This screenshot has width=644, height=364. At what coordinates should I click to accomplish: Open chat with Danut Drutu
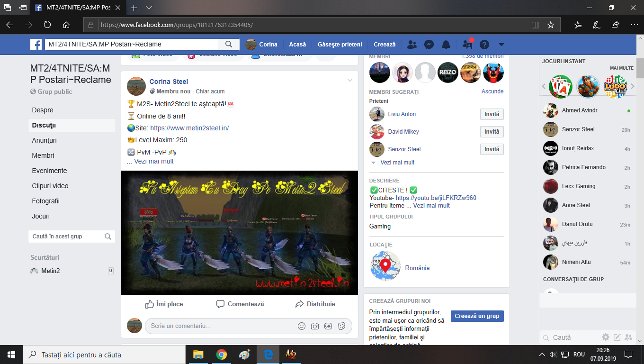point(587,224)
